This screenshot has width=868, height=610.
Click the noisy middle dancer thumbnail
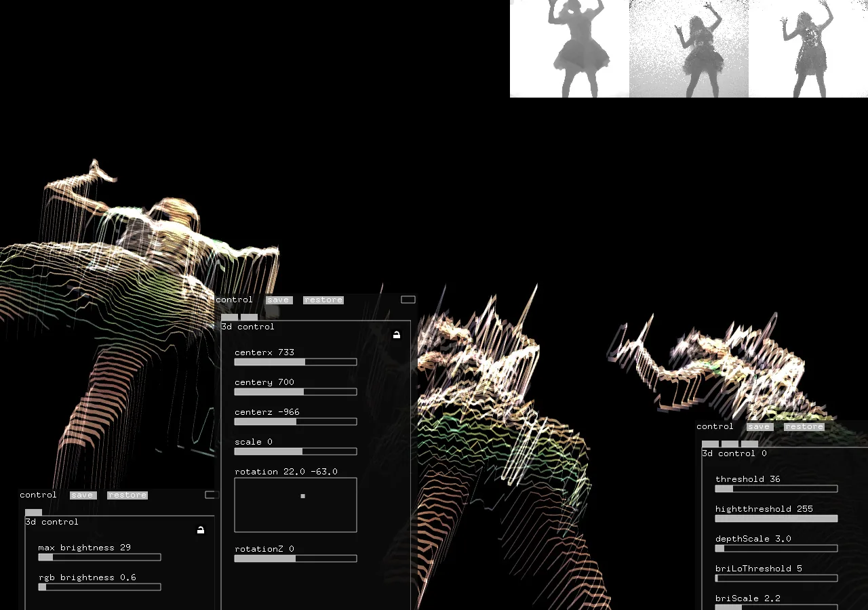[x=688, y=49]
